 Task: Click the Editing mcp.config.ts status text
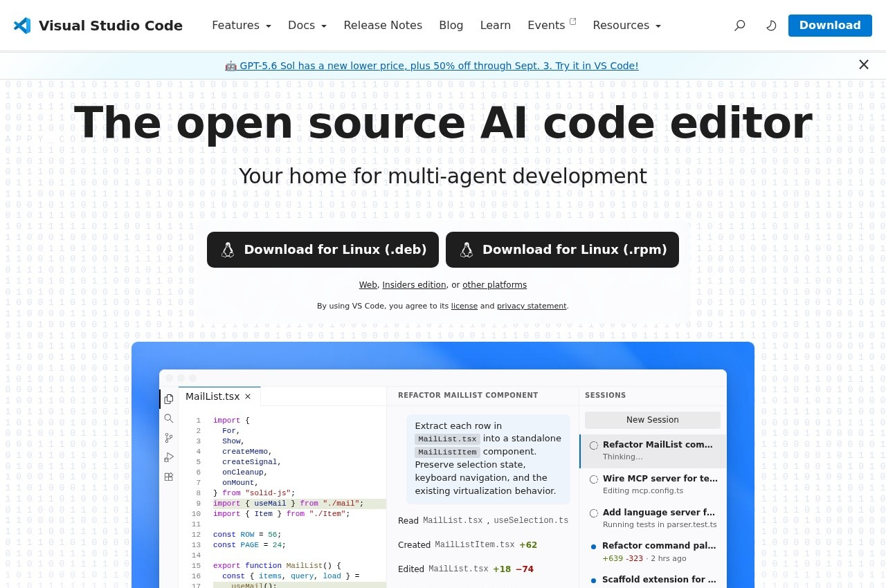(x=643, y=490)
